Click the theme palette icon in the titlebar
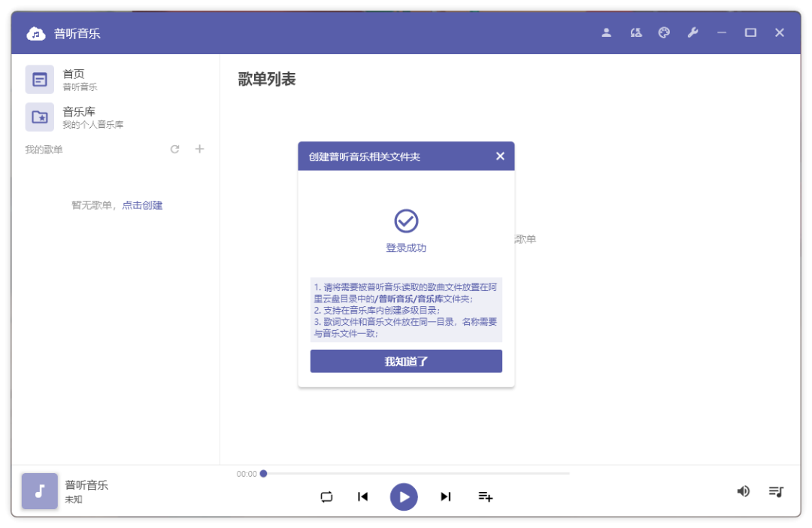Screen dimensions: 812x528 pyautogui.click(x=664, y=32)
